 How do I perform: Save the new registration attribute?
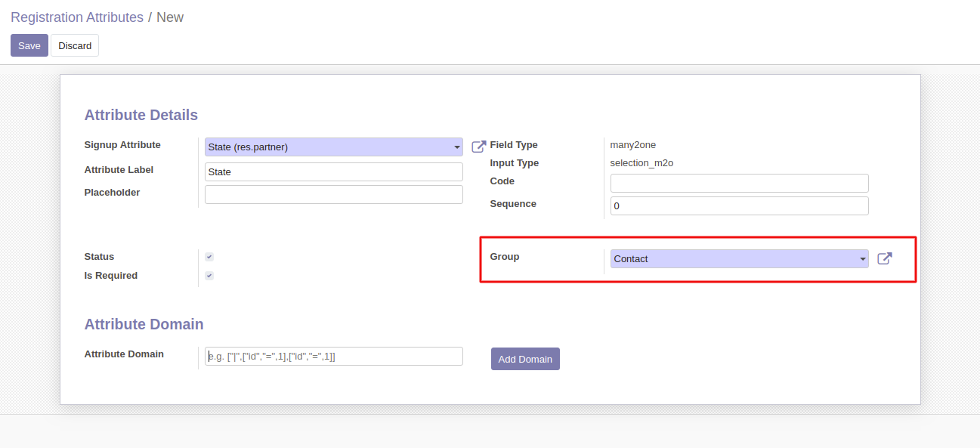pos(29,45)
